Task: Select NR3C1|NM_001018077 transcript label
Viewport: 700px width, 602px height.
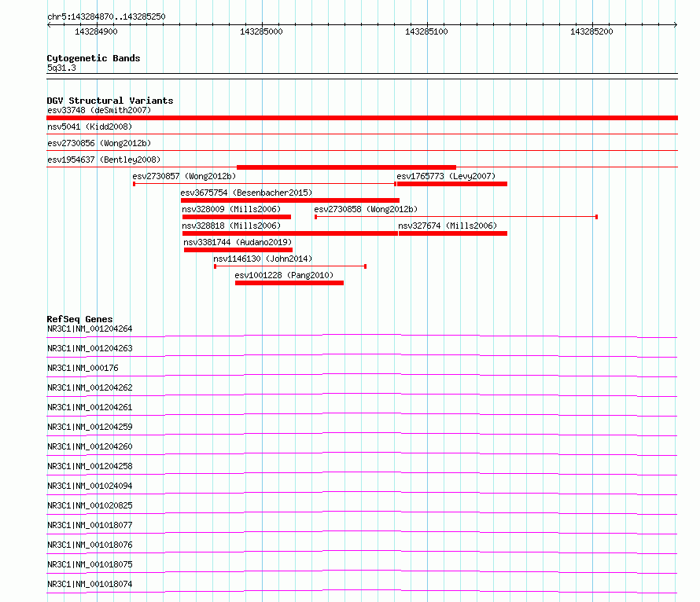Action: pos(90,525)
